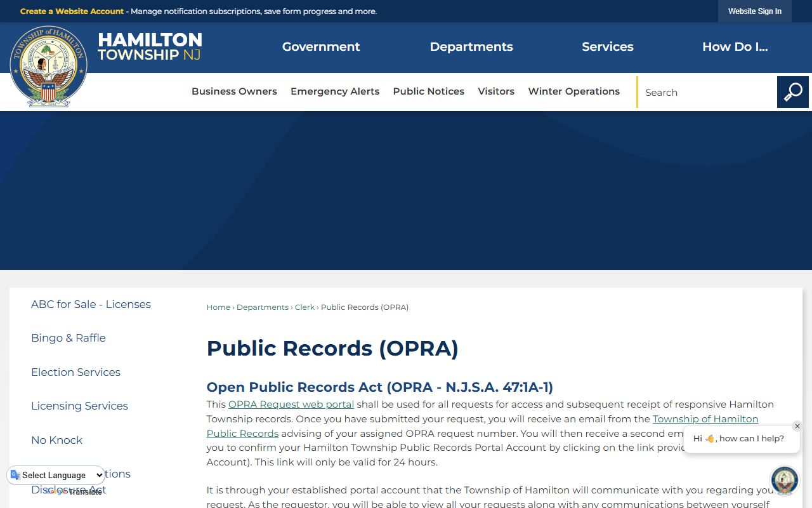This screenshot has width=812, height=508.
Task: Open the chatbot seal icon
Action: tap(785, 481)
